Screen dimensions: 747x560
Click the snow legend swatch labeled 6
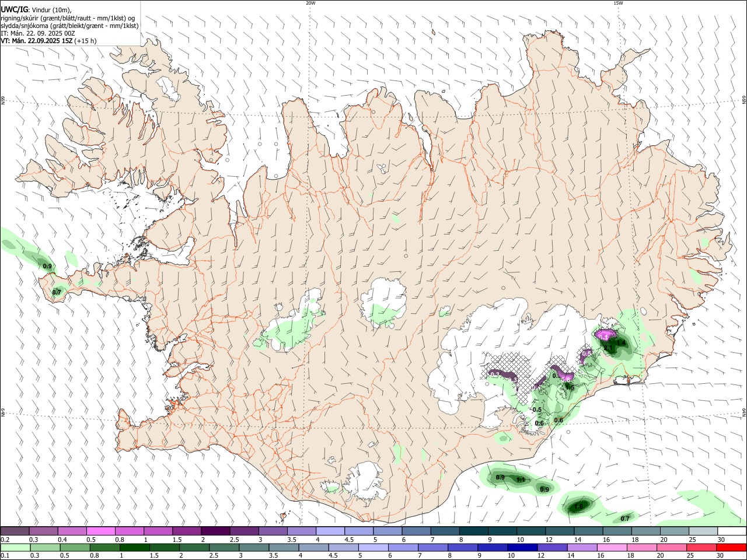pyautogui.click(x=416, y=531)
